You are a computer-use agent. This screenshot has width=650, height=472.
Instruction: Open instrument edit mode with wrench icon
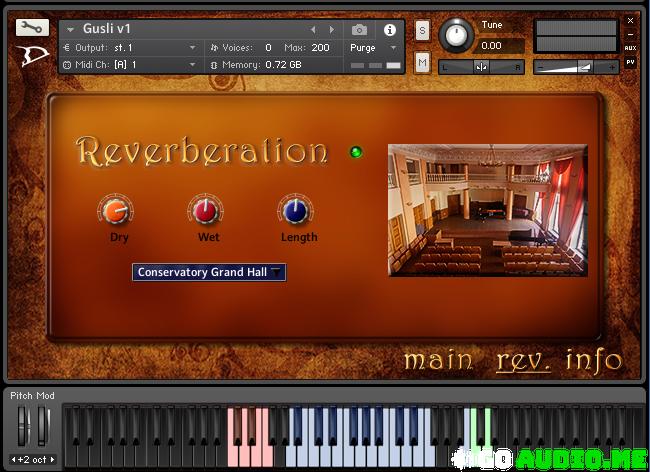pos(32,28)
